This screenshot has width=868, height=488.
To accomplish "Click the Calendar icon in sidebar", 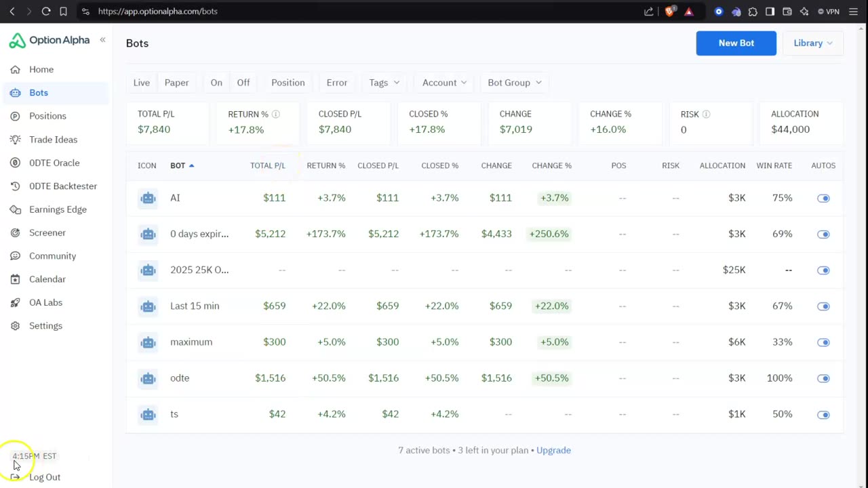I will click(x=15, y=279).
